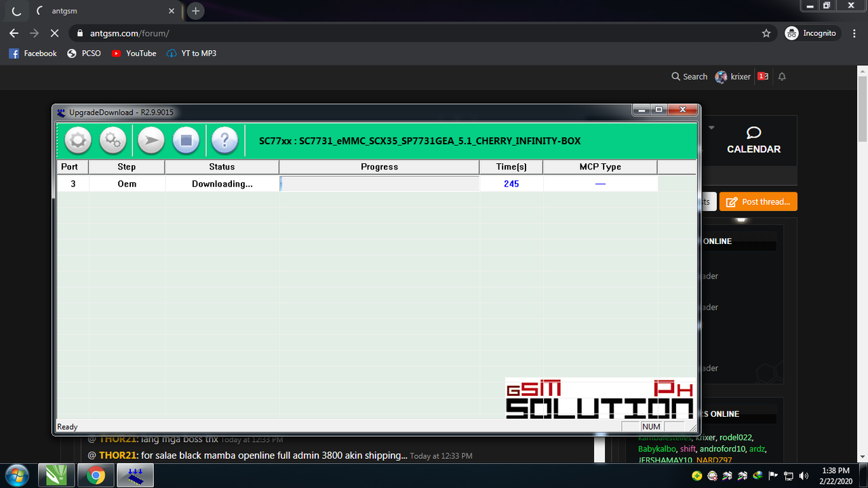Bookmark this page with the star
Image resolution: width=868 pixels, height=488 pixels.
click(766, 33)
